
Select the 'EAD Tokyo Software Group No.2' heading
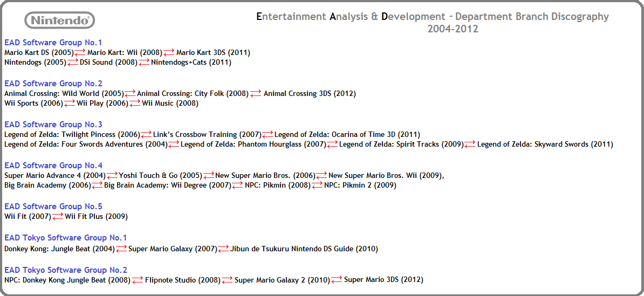pyautogui.click(x=66, y=270)
